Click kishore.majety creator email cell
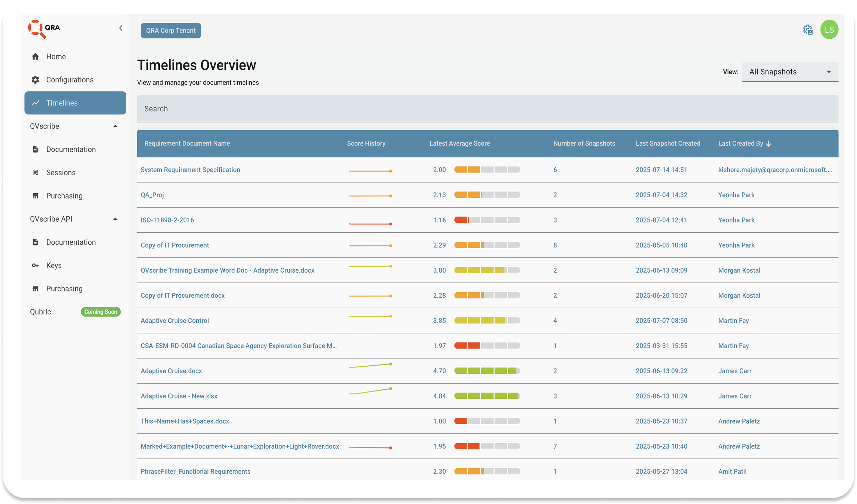The width and height of the screenshot is (857, 504). [775, 170]
